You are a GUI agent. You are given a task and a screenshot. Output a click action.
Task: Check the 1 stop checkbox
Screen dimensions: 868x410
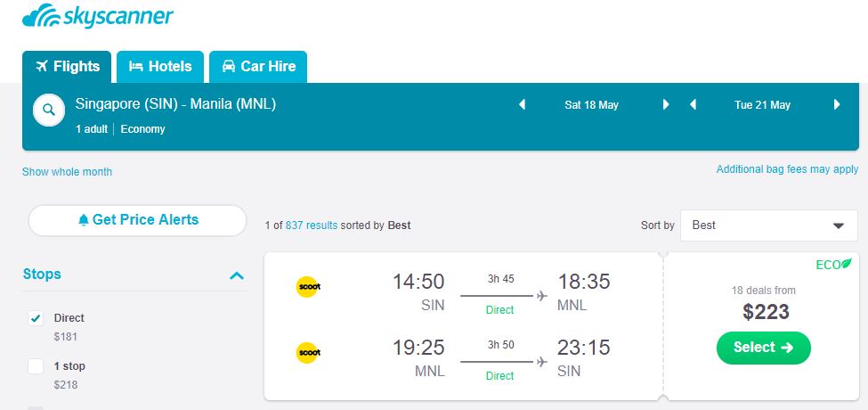[x=36, y=366]
